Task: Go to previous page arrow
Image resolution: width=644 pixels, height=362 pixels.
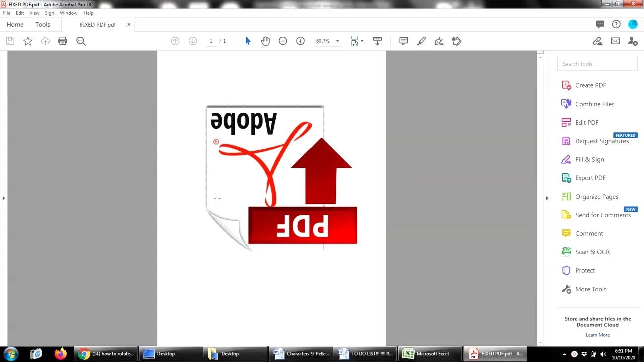Action: (x=175, y=41)
